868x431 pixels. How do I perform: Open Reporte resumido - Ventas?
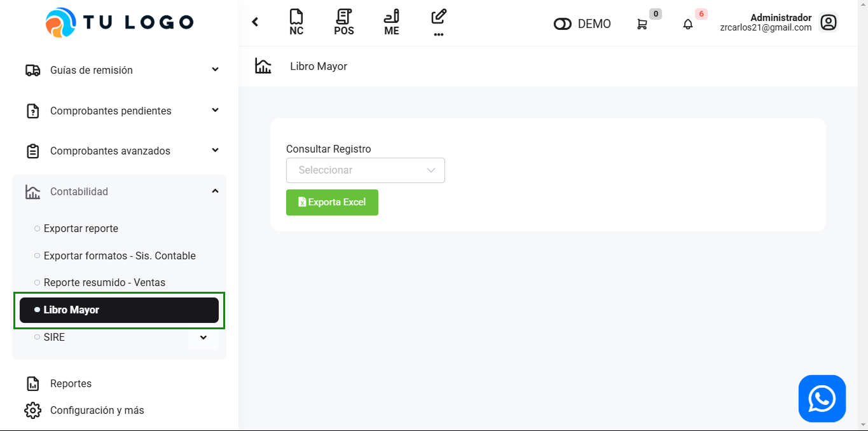(x=104, y=282)
